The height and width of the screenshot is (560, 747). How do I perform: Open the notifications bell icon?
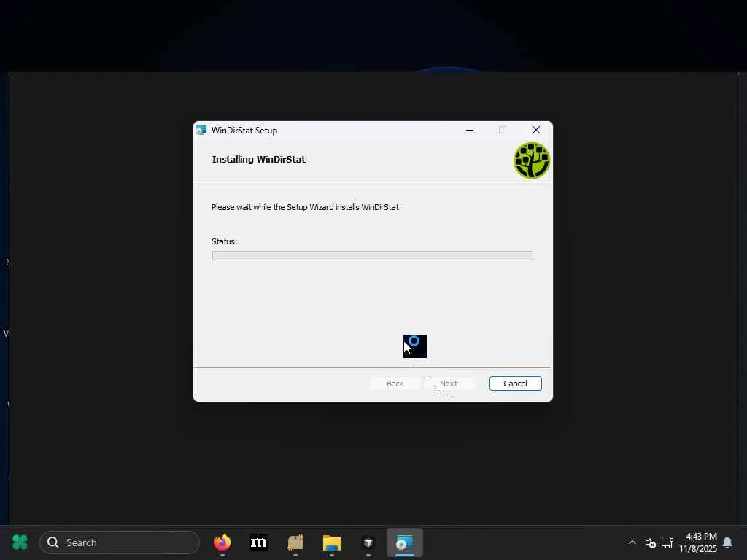coord(727,542)
